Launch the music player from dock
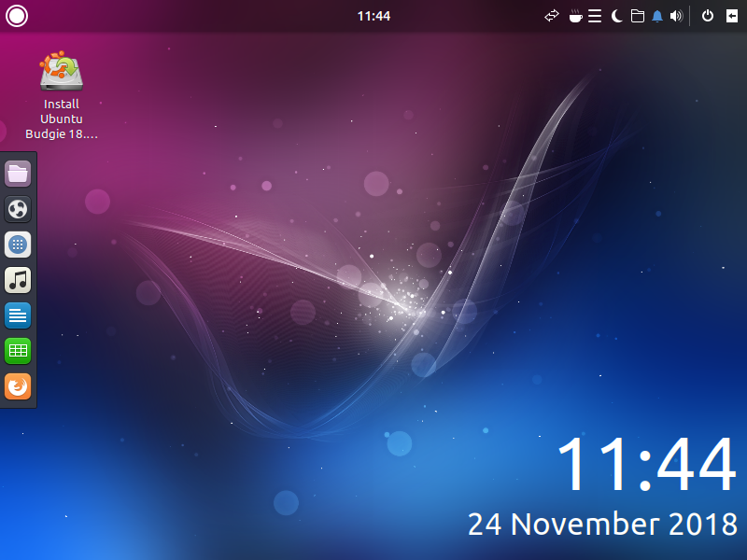The height and width of the screenshot is (560, 747). coord(18,280)
